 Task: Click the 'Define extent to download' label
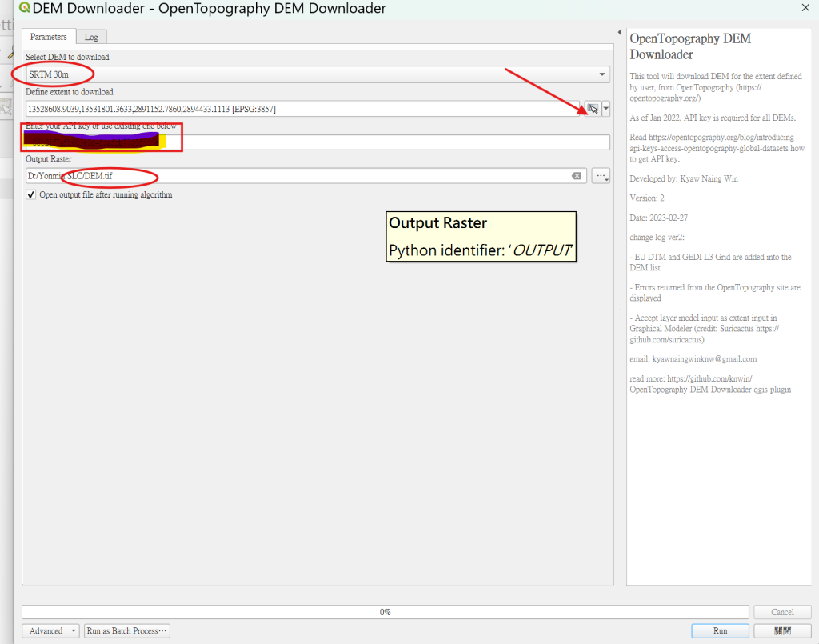pyautogui.click(x=70, y=92)
